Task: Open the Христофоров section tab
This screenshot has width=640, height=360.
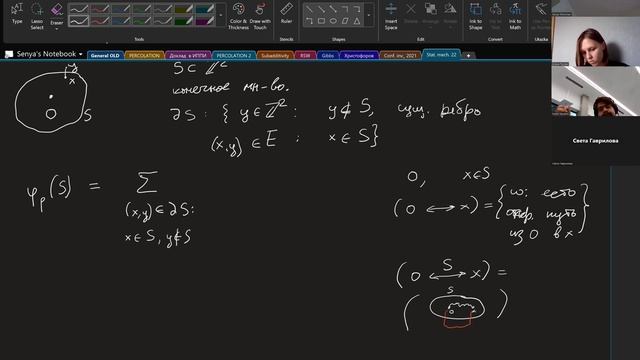Action: click(x=359, y=56)
